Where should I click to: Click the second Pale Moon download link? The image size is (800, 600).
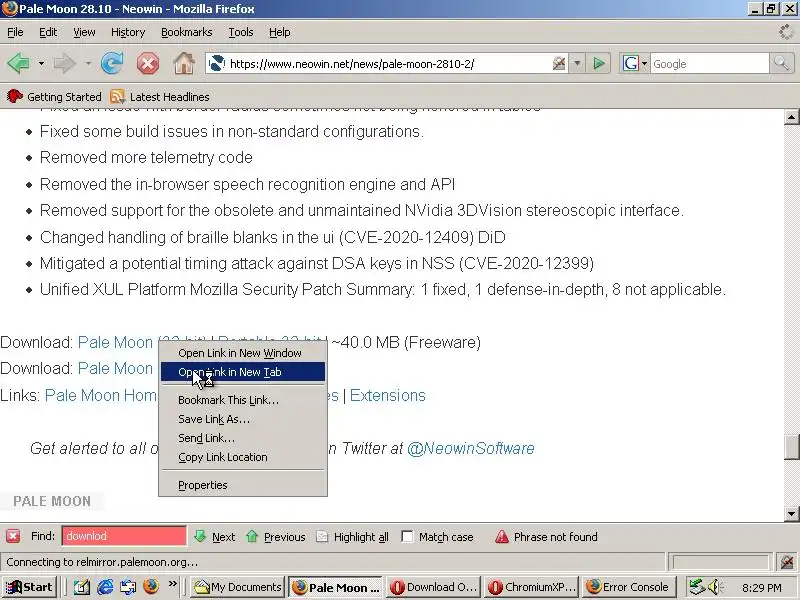pyautogui.click(x=115, y=368)
